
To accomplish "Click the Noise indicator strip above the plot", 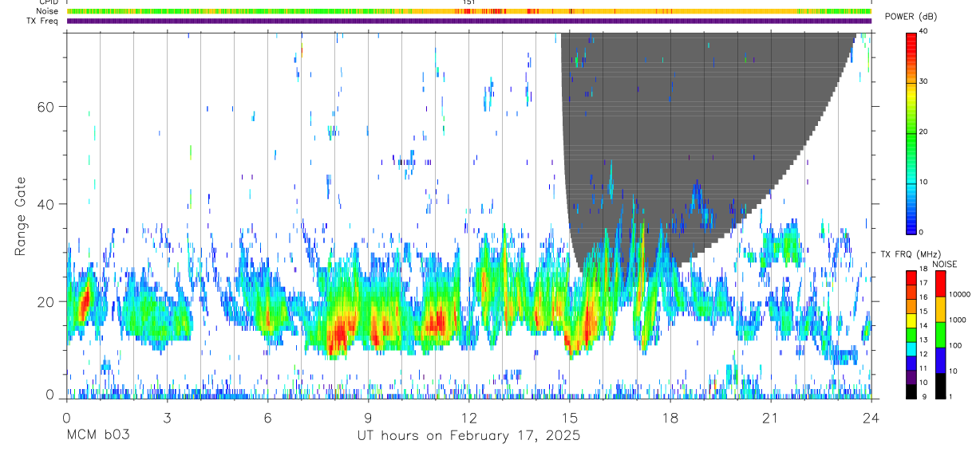I will click(x=469, y=11).
